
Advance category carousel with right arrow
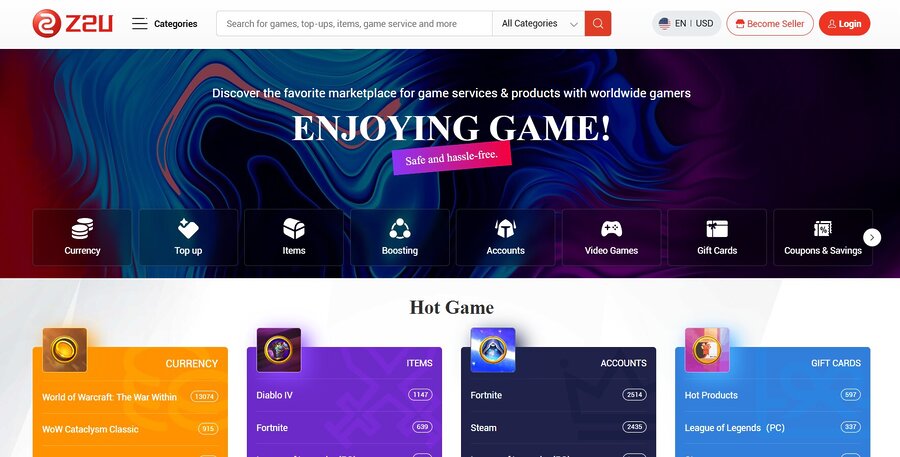[x=872, y=237]
